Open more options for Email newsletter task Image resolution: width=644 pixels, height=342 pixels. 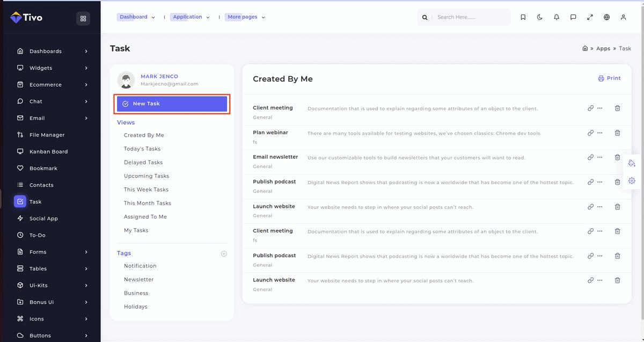600,157
